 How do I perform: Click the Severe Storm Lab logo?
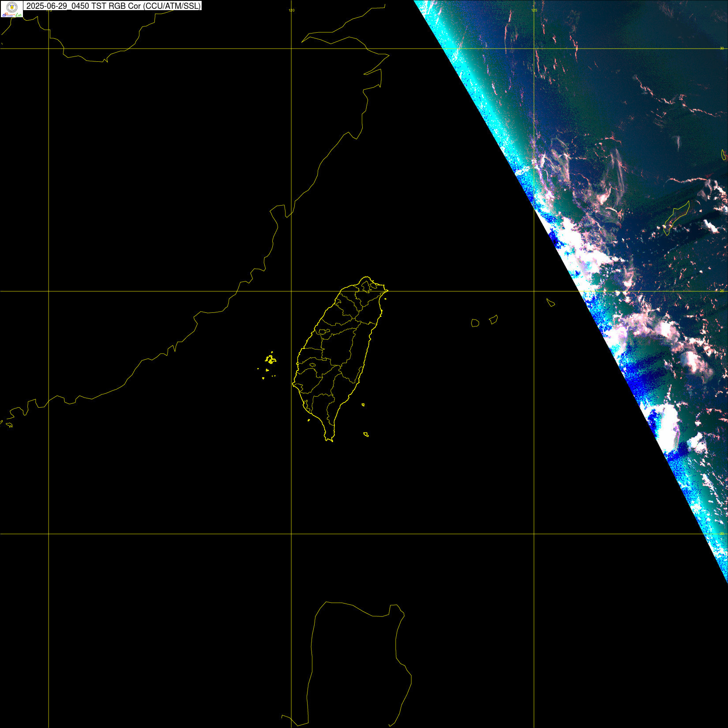[11, 9]
